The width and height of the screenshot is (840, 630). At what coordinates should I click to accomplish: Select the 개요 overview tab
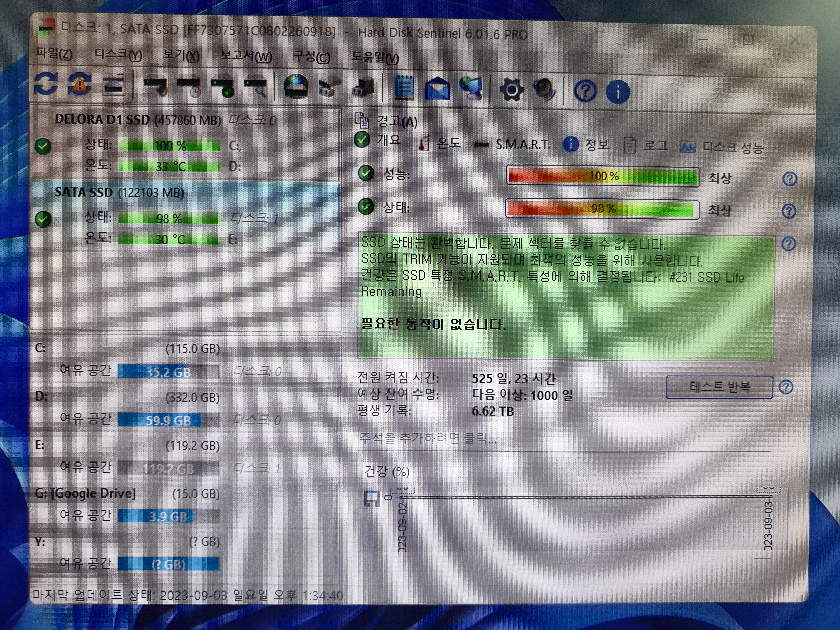pos(378,140)
